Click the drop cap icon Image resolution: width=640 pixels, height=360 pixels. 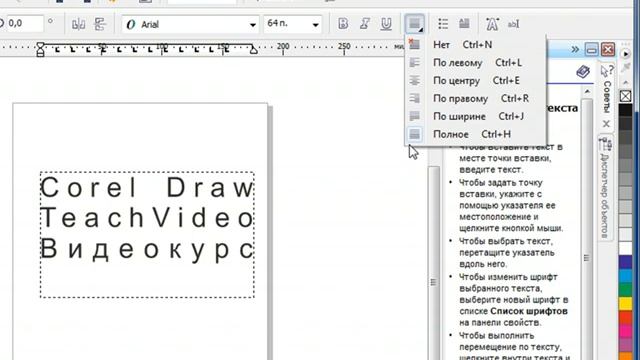click(464, 24)
